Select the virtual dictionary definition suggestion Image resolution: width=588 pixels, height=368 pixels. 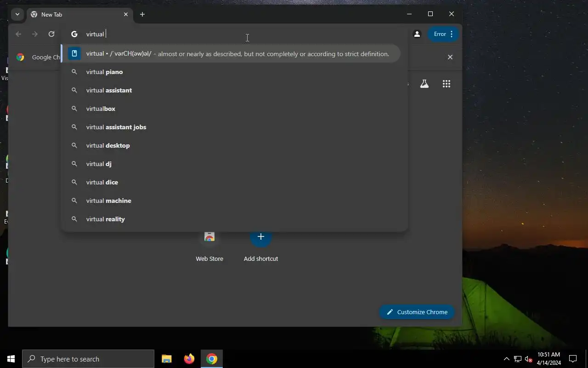[231, 53]
